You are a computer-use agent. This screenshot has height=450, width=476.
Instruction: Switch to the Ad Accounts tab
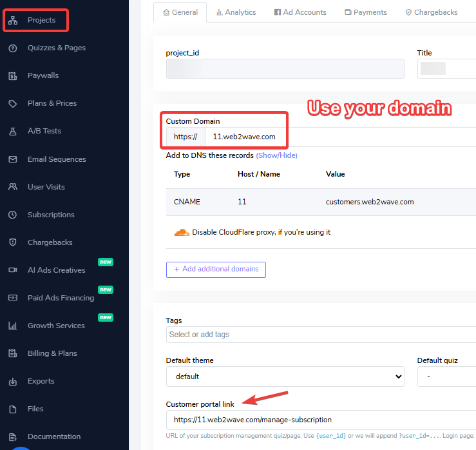300,12
